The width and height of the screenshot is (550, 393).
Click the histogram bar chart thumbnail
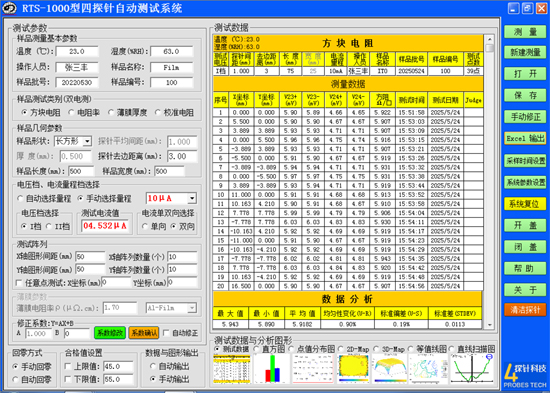(x=272, y=368)
